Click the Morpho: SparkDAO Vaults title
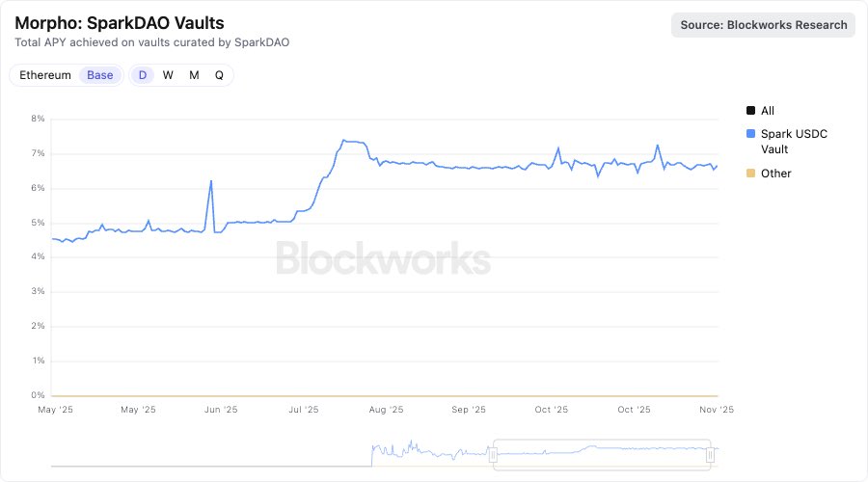The width and height of the screenshot is (868, 482). click(x=121, y=22)
